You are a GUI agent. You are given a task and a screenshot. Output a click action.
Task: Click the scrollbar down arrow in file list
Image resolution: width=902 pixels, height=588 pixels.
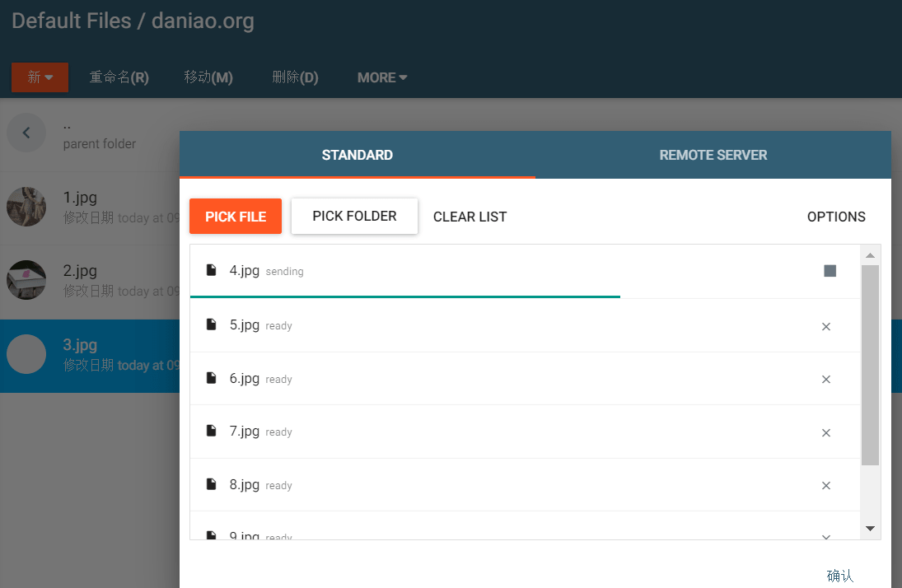click(x=870, y=528)
